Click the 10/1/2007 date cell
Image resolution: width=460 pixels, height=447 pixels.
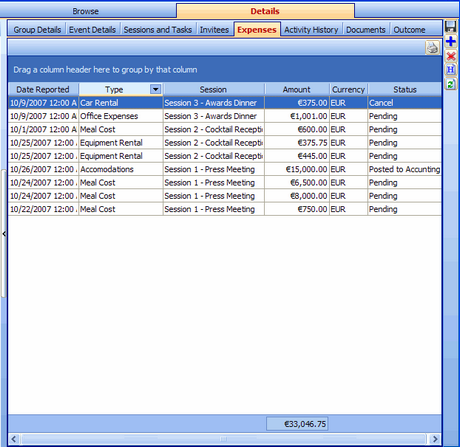pos(43,129)
